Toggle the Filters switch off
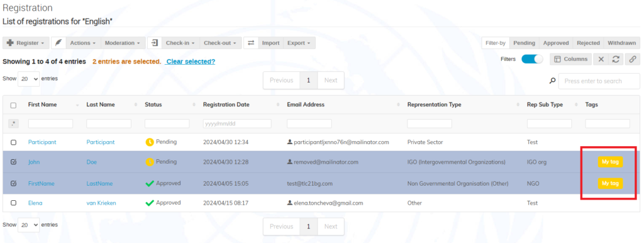Screen dimensions: 644x243 (532, 59)
